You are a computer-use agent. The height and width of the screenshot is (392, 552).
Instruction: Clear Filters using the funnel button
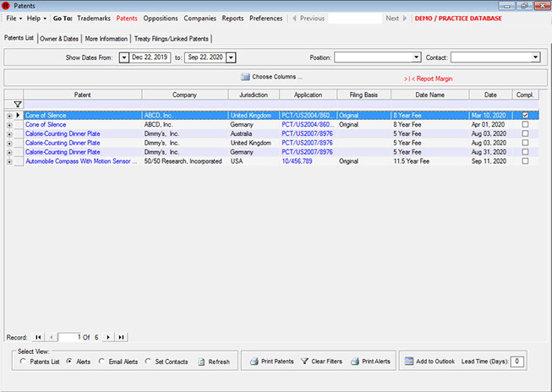321,361
